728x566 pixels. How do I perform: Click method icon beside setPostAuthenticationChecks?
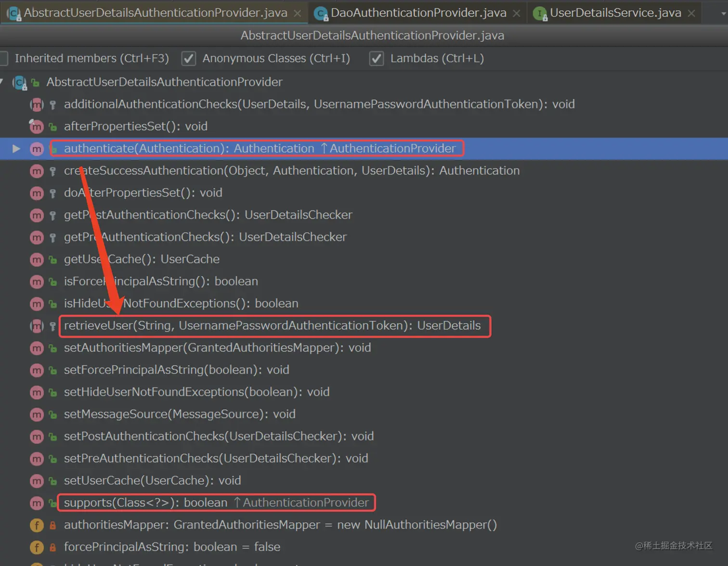(x=37, y=437)
